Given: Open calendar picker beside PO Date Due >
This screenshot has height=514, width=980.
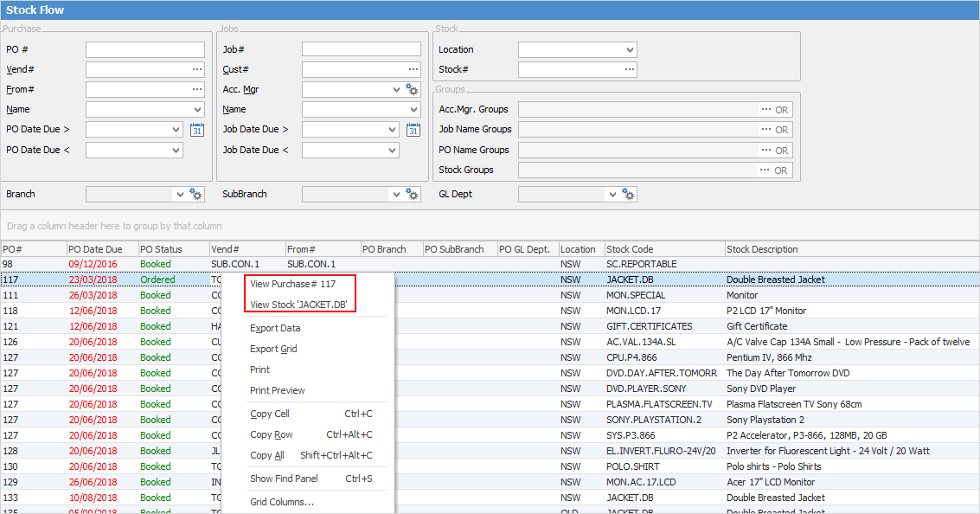Looking at the screenshot, I should coord(196,130).
